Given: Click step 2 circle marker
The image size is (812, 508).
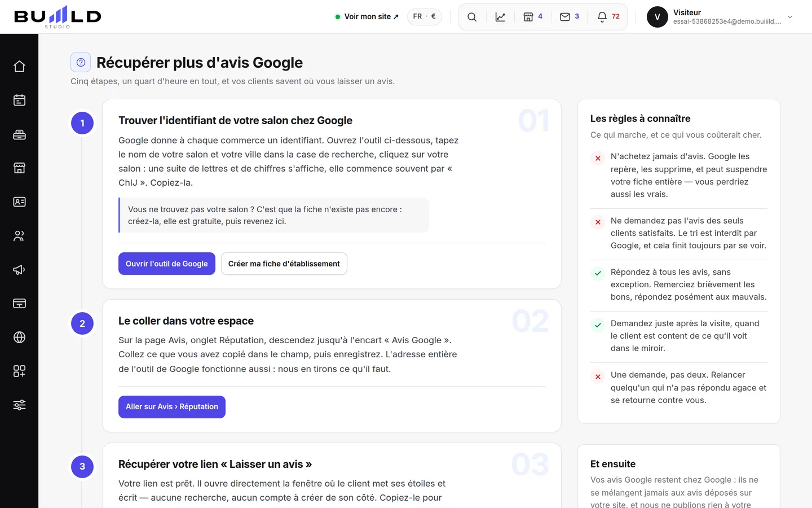Looking at the screenshot, I should coord(82,323).
